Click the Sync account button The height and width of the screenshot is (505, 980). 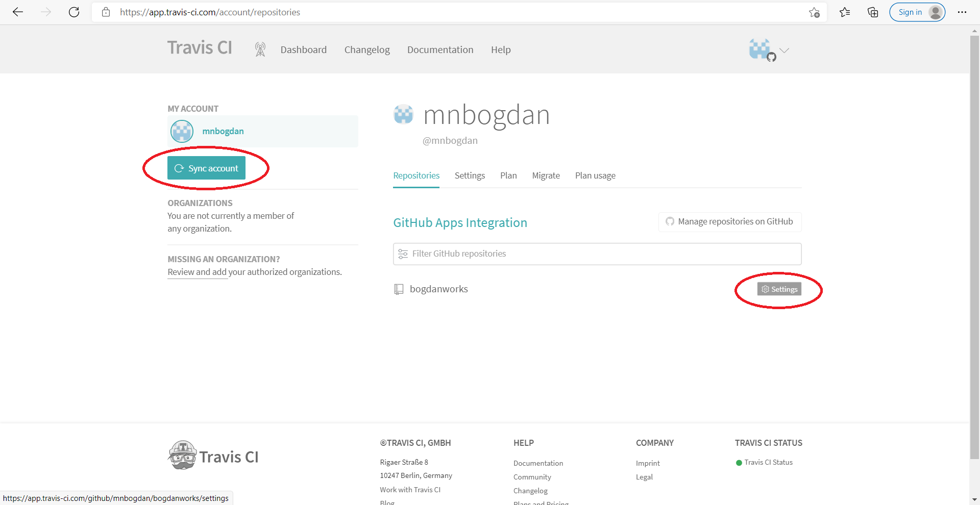207,168
